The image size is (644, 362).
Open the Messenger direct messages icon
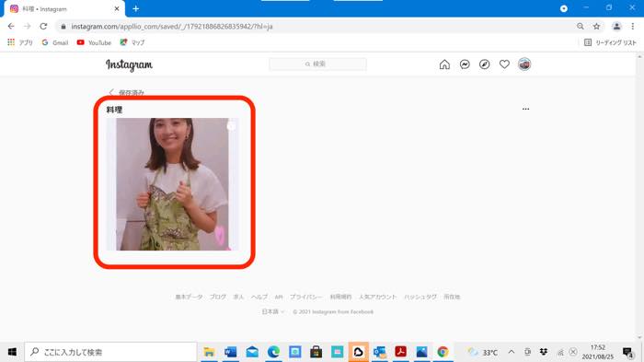tap(465, 64)
